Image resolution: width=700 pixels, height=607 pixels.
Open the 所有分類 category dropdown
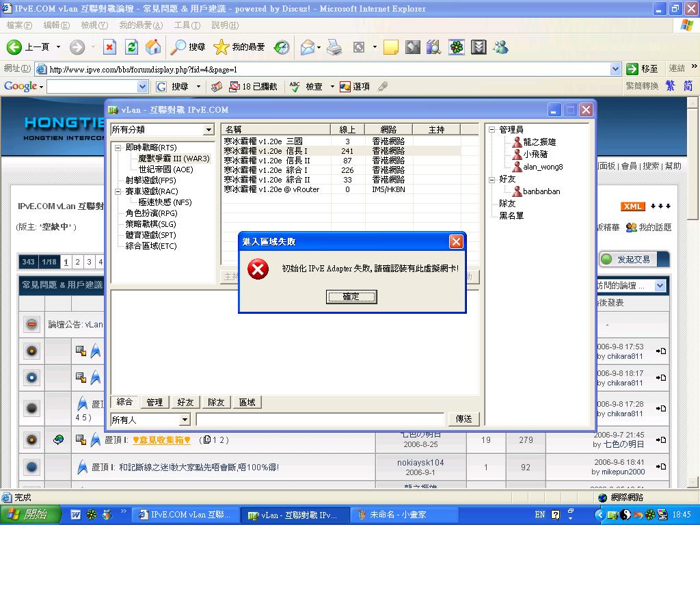click(208, 130)
